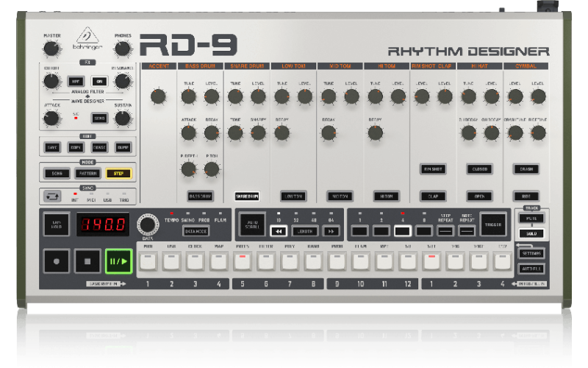The width and height of the screenshot is (588, 368).
Task: Select the MID TOM voice button
Action: tap(340, 197)
